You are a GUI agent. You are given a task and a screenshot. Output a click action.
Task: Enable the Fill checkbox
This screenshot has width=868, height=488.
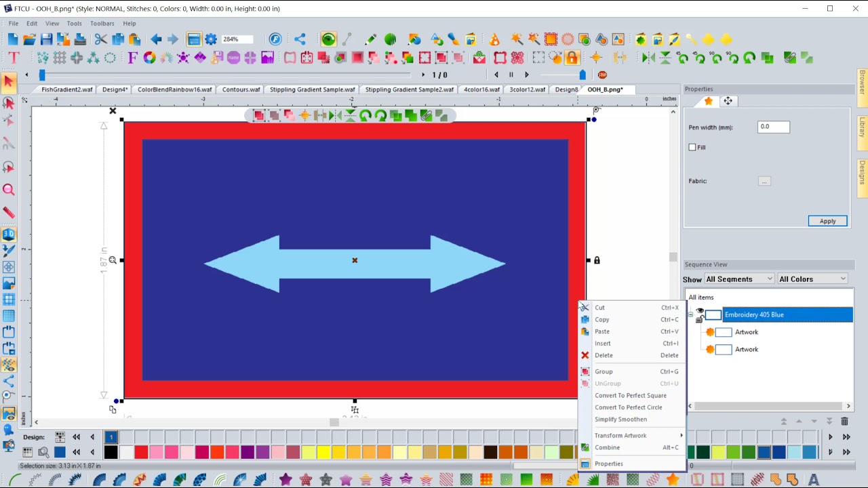[x=692, y=147]
